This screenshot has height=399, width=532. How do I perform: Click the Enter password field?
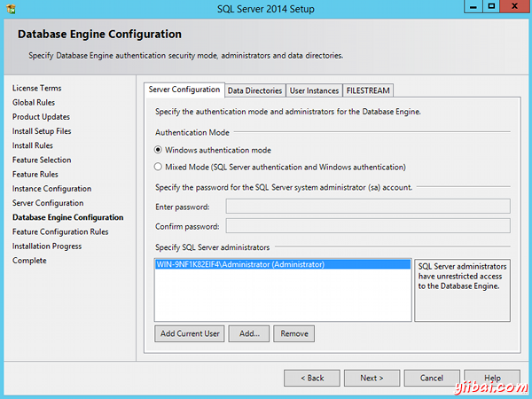[368, 207]
